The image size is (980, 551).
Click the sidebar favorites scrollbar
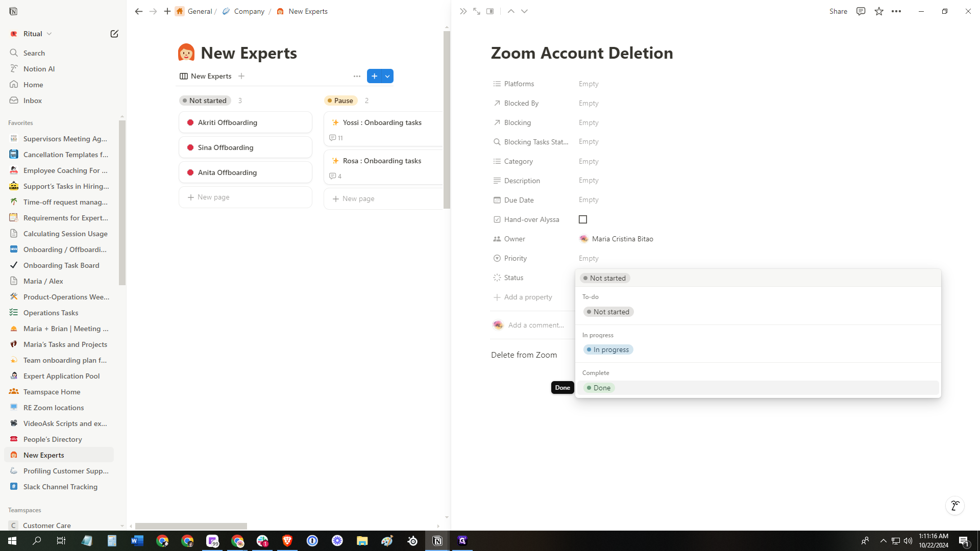coord(122,203)
